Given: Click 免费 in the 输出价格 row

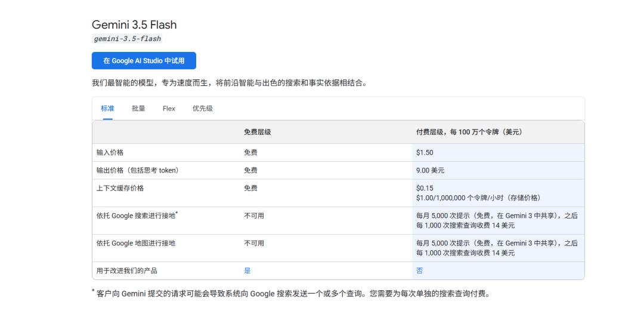Looking at the screenshot, I should pos(250,170).
